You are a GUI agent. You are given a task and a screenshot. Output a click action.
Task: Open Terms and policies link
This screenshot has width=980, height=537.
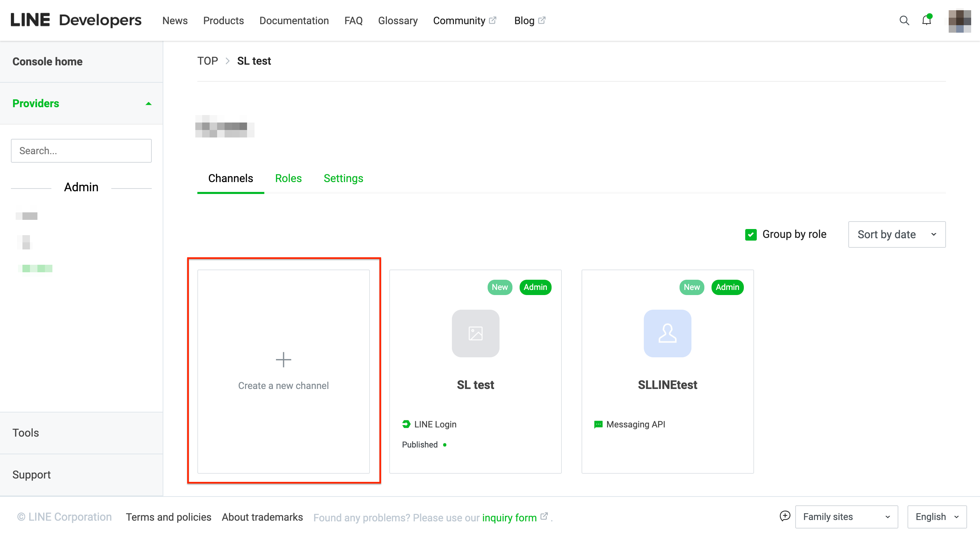[x=168, y=517]
